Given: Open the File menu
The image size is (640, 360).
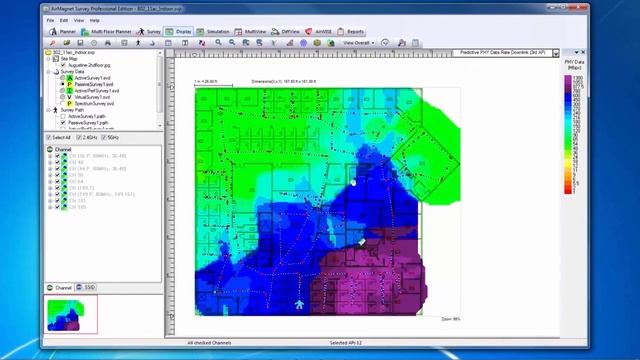Looking at the screenshot, I should tap(50, 20).
